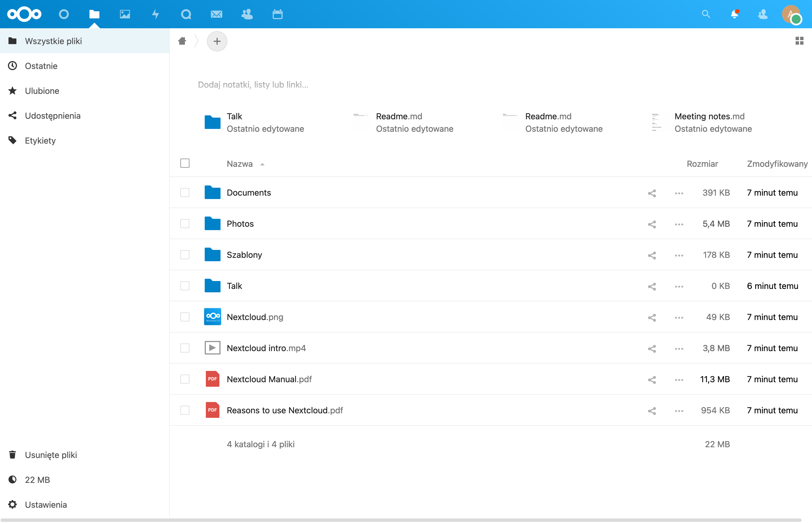This screenshot has width=812, height=523.
Task: Open Ostatnie in sidebar
Action: click(85, 66)
